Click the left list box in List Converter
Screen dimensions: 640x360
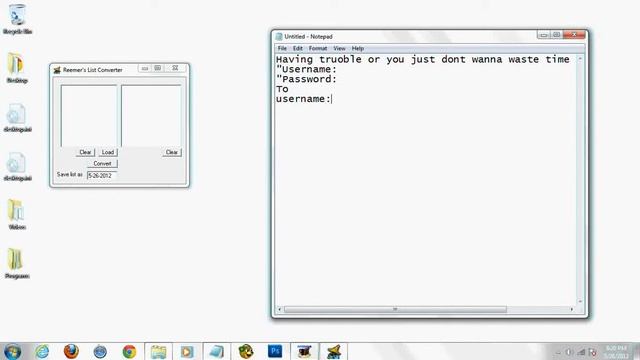[x=89, y=116]
